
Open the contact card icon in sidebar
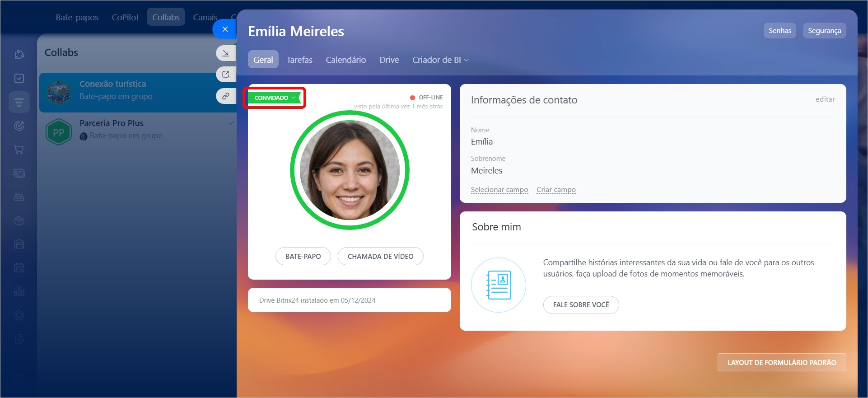19,173
